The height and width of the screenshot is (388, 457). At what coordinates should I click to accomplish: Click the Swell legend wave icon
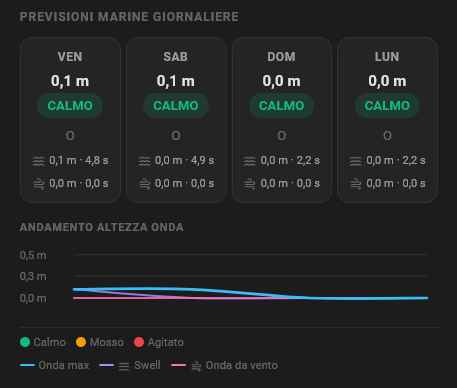tap(124, 366)
